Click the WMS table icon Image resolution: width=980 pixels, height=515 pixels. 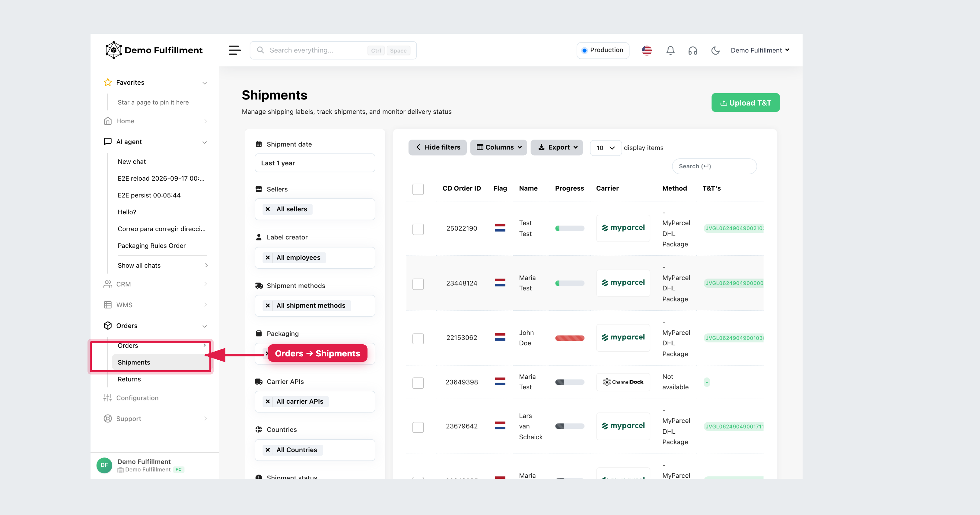pos(108,305)
